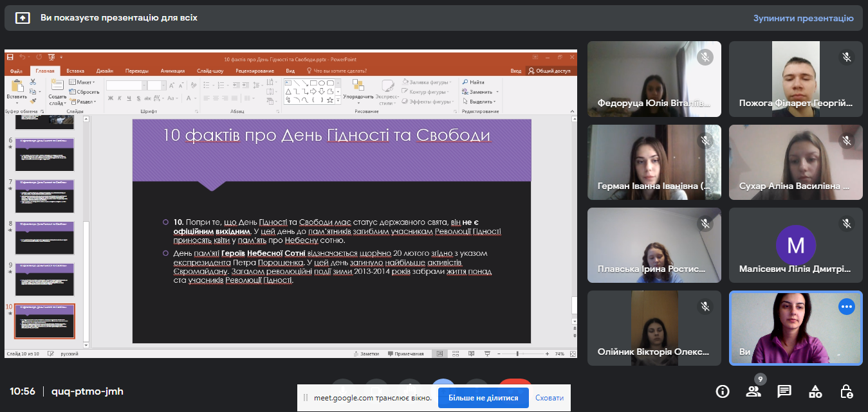
Task: Toggle italic К formatting button
Action: pos(120,98)
